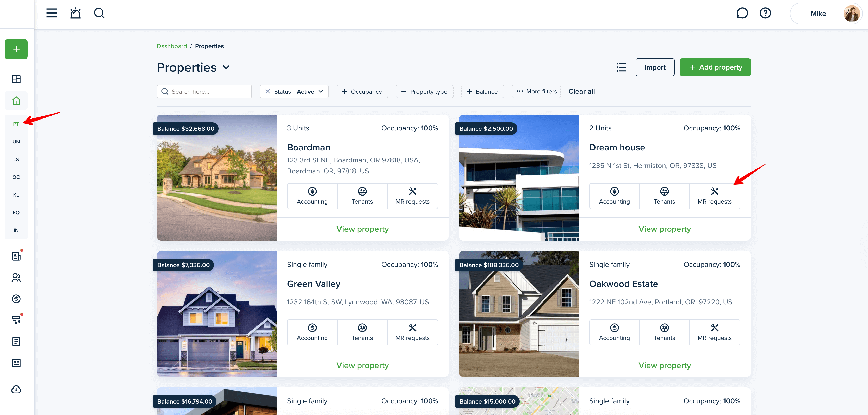Viewport: 868px width, 415px height.
Task: Click the notifications alarm bell icon
Action: click(x=76, y=13)
